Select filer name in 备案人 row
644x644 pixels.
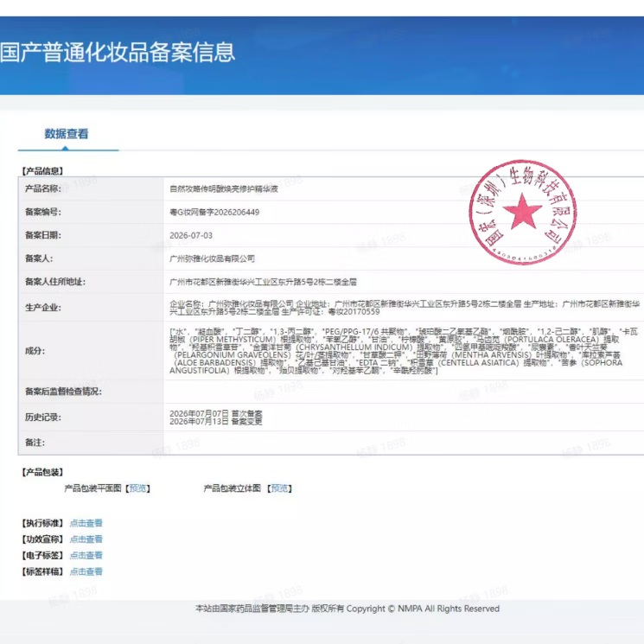(x=212, y=258)
